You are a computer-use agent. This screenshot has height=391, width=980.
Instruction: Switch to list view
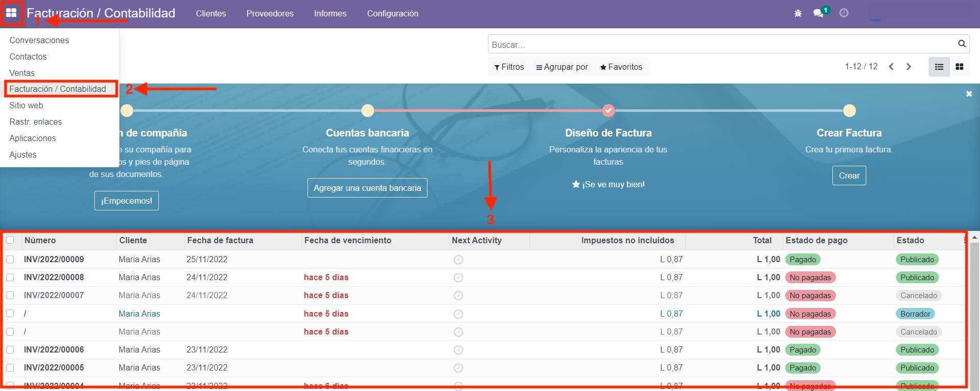[x=939, y=67]
